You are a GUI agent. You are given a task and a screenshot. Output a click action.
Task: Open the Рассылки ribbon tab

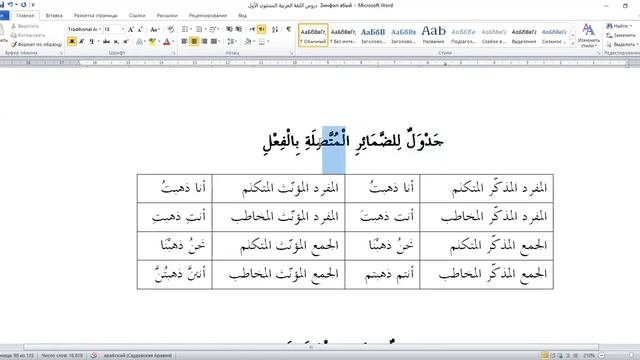(167, 16)
